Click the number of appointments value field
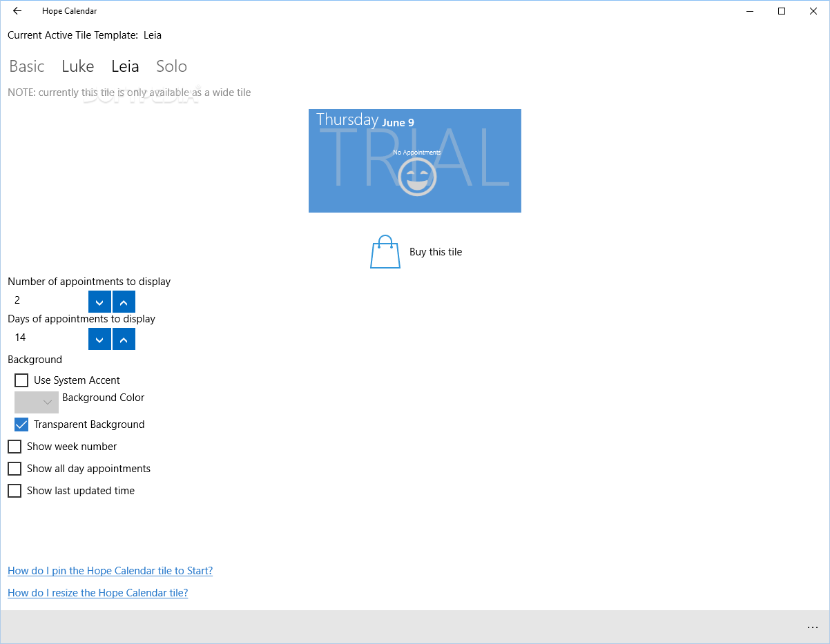The image size is (830, 644). (48, 300)
